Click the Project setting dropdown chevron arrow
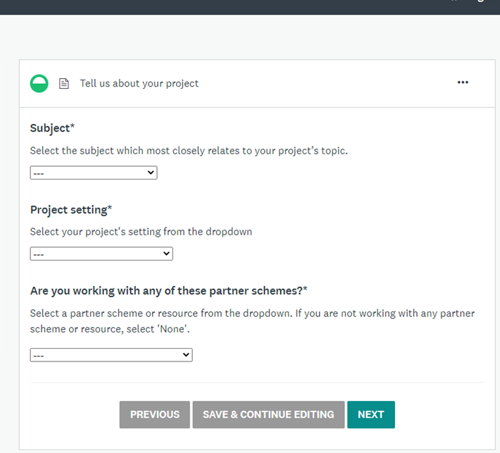This screenshot has height=453, width=500. coord(166,253)
